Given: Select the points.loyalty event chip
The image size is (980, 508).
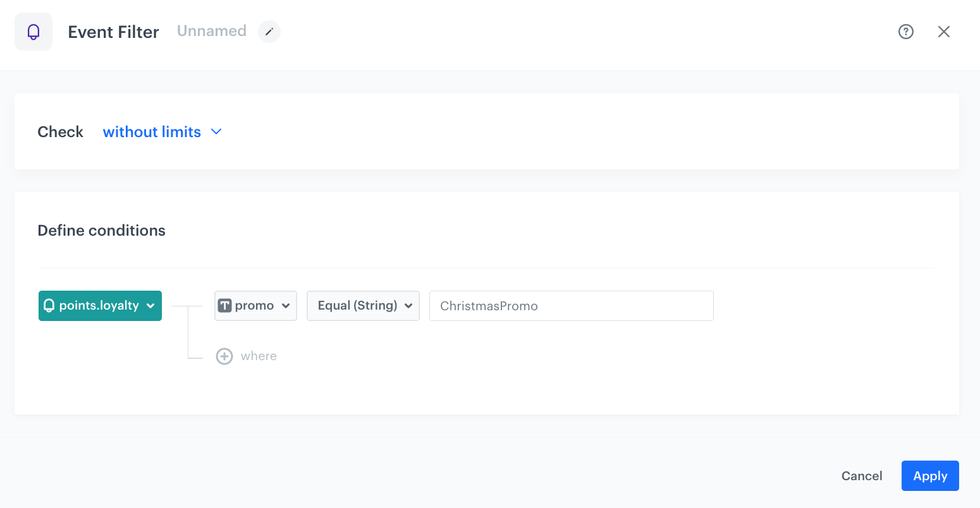Looking at the screenshot, I should click(100, 305).
